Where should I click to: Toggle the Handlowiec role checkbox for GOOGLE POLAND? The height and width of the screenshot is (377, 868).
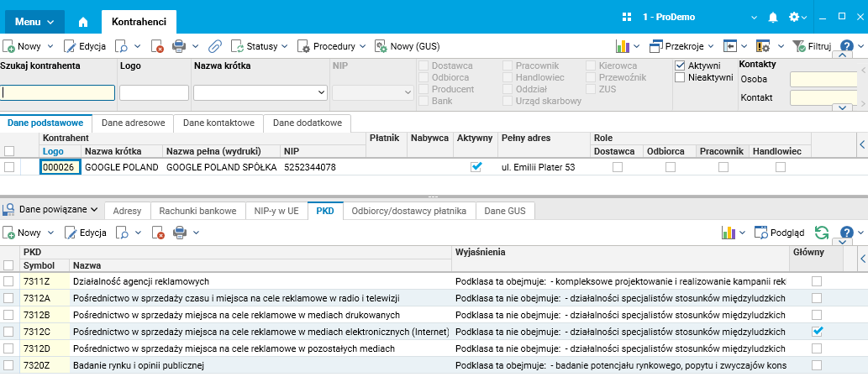pos(781,167)
